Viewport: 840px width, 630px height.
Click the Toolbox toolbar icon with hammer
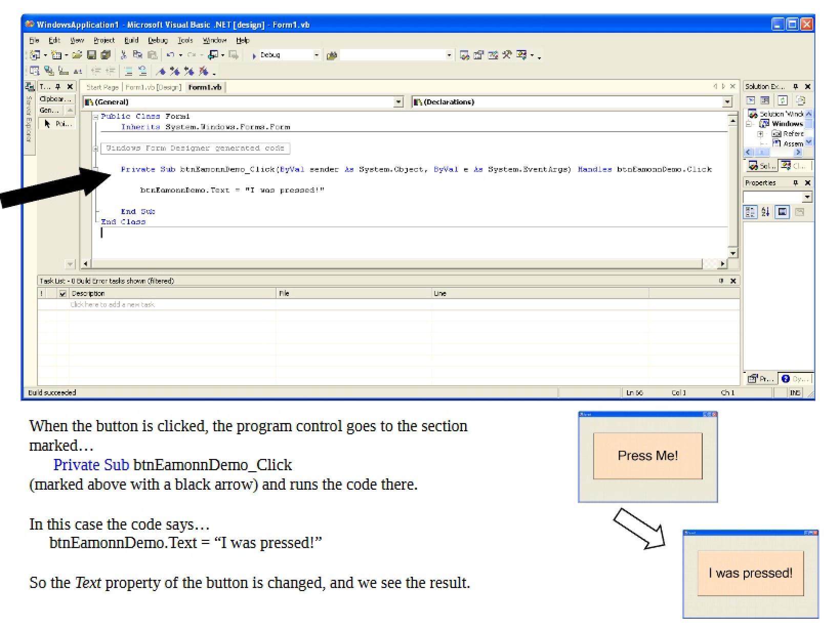507,55
